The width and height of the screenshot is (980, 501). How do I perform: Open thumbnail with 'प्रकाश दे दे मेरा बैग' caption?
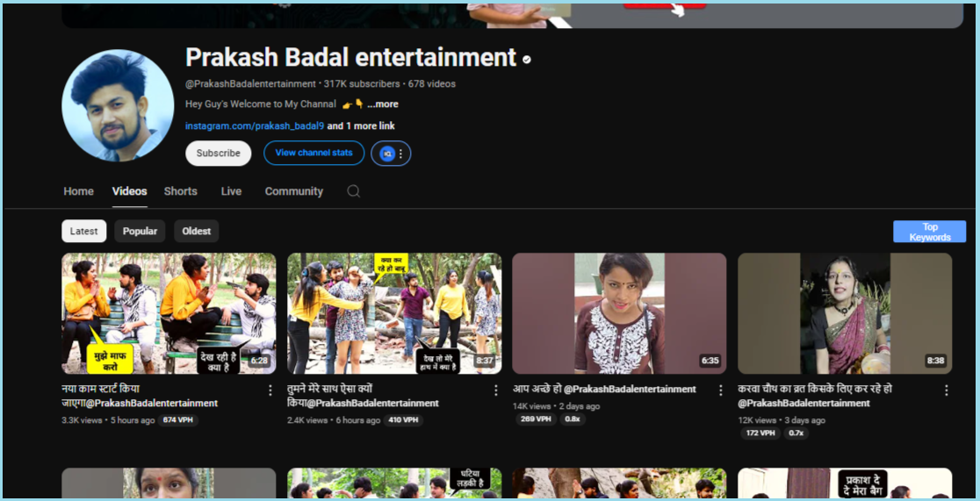click(845, 483)
